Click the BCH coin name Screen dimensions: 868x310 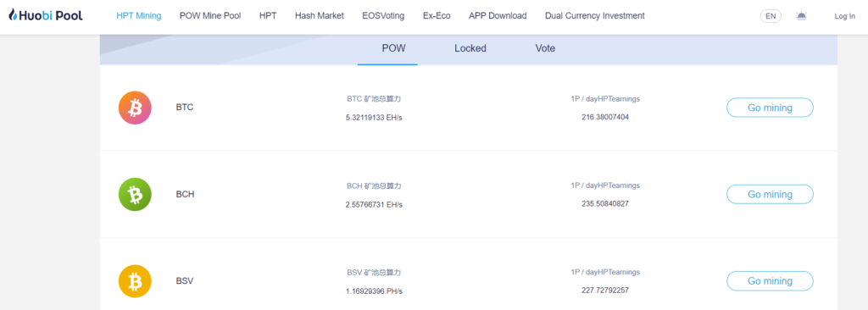(185, 194)
